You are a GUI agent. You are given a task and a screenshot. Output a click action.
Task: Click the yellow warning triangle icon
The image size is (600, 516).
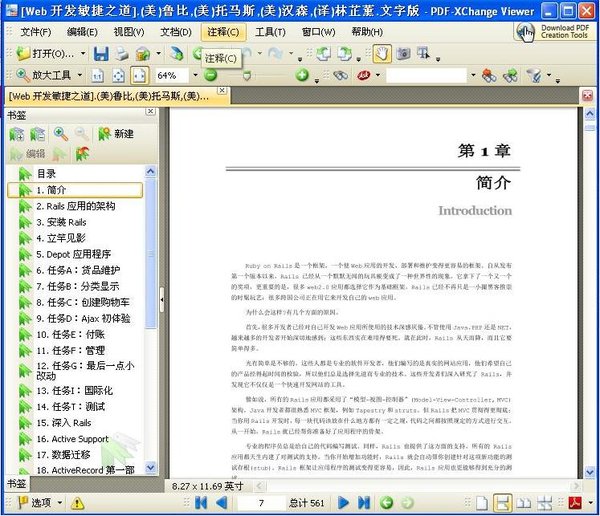click(x=77, y=503)
